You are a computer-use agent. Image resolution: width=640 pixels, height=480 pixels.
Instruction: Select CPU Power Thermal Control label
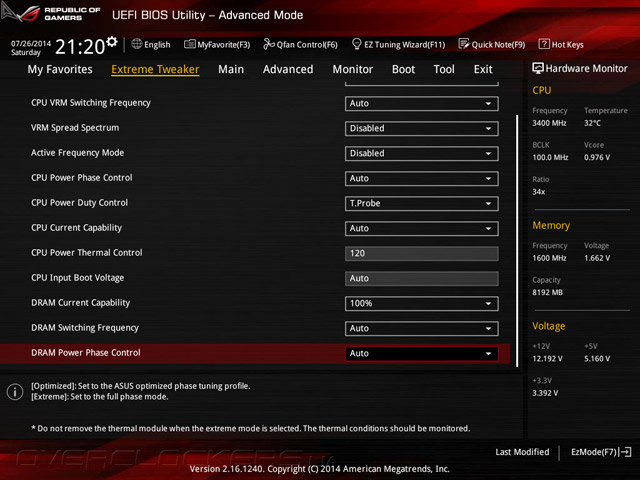click(87, 253)
